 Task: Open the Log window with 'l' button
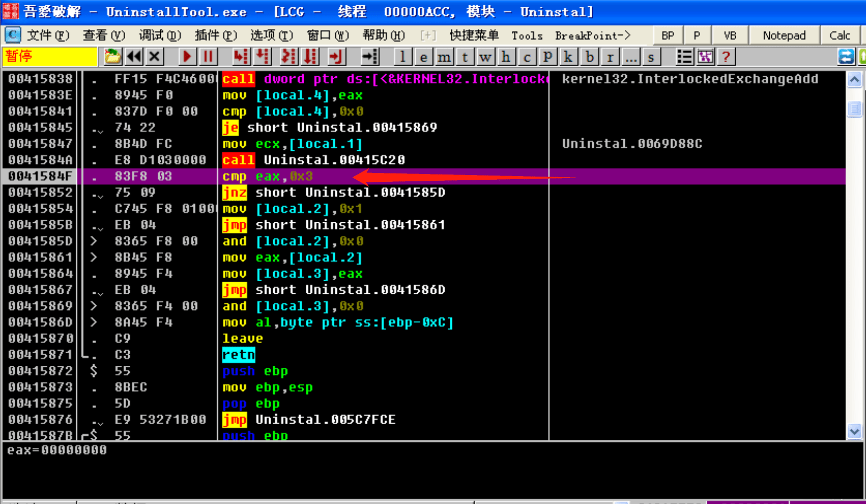pyautogui.click(x=403, y=56)
